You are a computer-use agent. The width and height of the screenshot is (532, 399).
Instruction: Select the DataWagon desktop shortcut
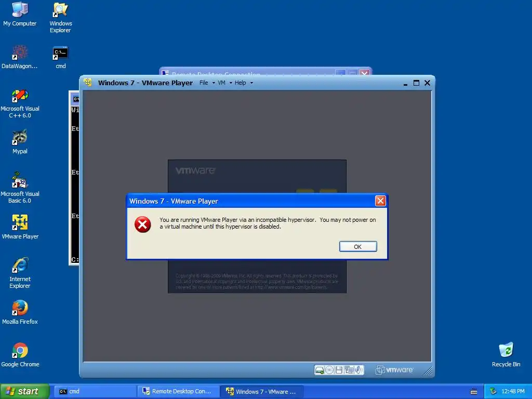[20, 57]
